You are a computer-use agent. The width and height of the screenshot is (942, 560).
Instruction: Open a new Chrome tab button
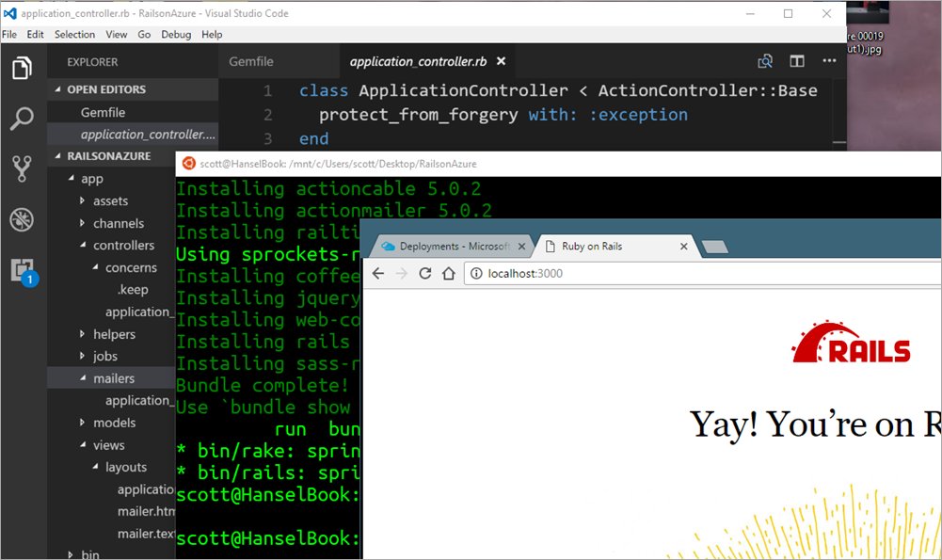(714, 247)
